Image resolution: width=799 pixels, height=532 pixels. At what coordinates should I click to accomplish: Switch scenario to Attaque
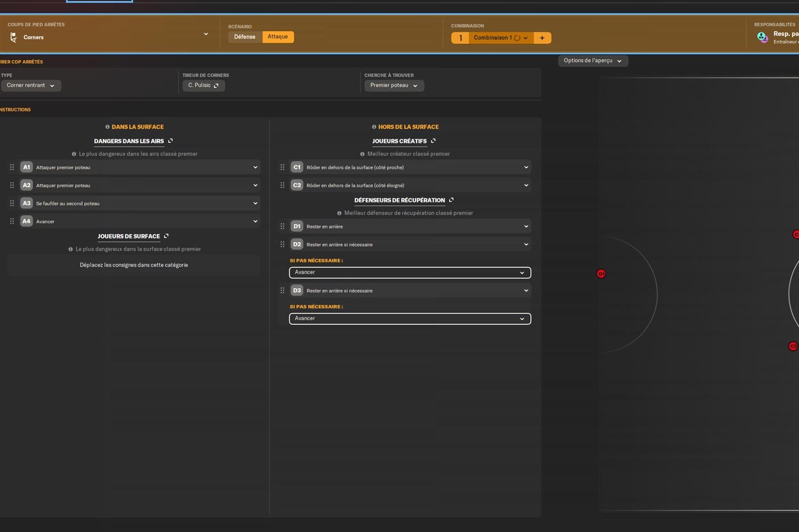(278, 37)
